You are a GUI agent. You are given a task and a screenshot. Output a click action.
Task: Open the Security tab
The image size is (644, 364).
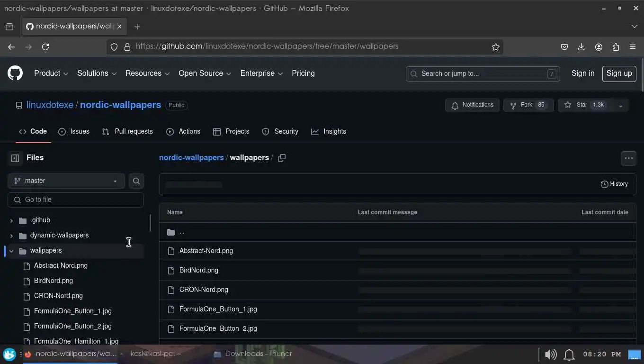click(280, 131)
